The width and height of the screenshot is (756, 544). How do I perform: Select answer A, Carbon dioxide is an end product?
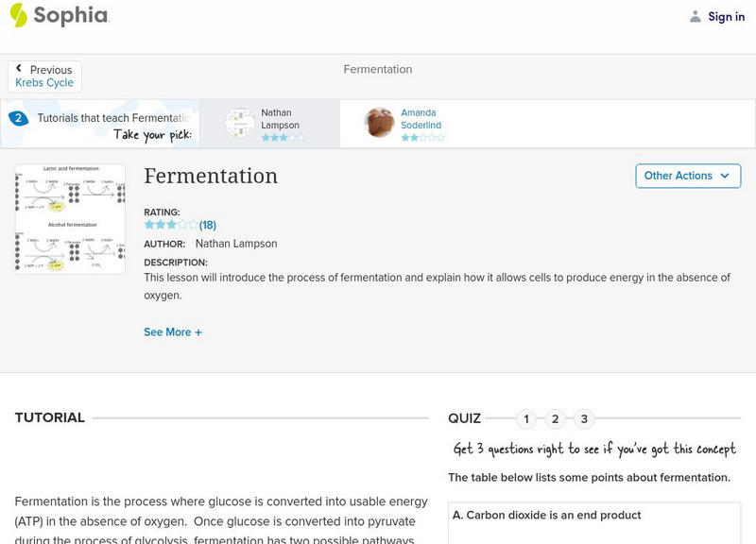(547, 516)
